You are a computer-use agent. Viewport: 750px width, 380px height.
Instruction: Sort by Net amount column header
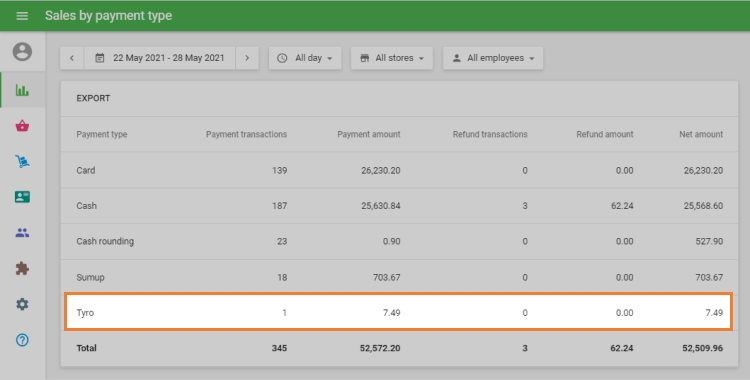point(701,134)
